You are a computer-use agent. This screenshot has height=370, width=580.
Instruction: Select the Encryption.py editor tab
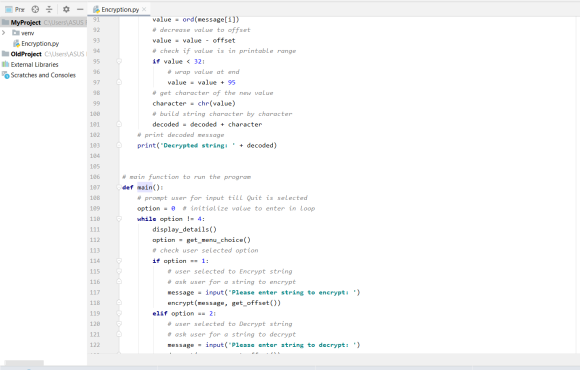[x=117, y=9]
